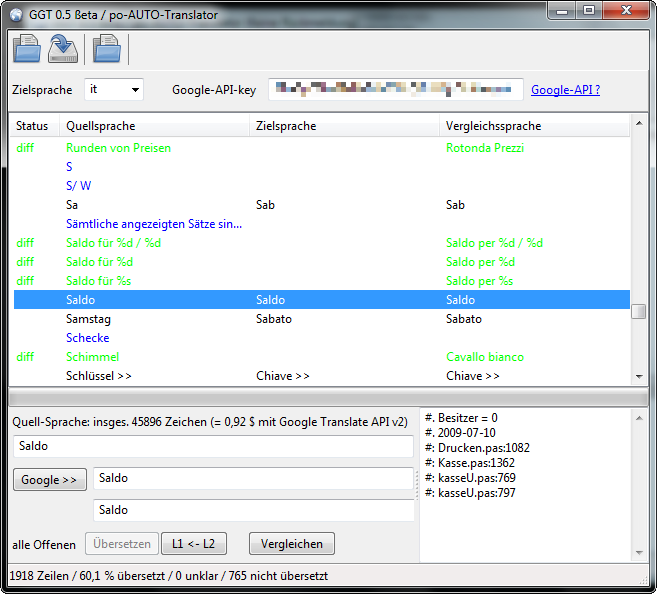657x594 pixels.
Task: Select the Samstag row in the list
Action: click(88, 319)
